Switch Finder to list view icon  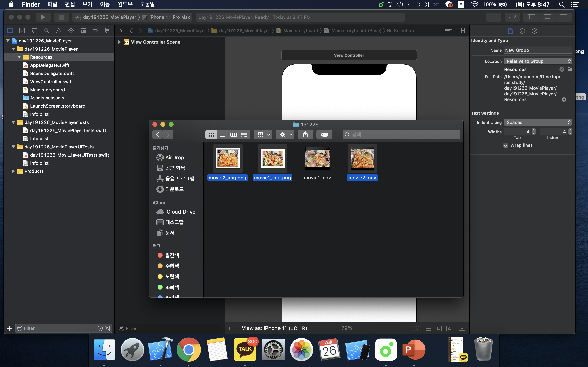click(x=222, y=135)
